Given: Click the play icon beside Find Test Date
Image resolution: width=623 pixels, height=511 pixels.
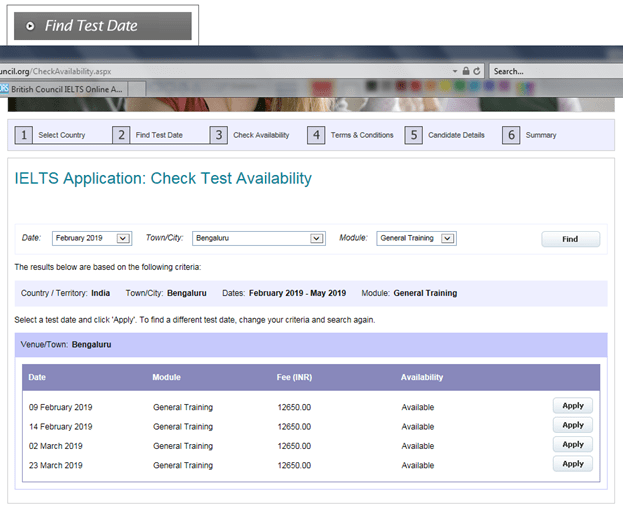Looking at the screenshot, I should click(30, 26).
